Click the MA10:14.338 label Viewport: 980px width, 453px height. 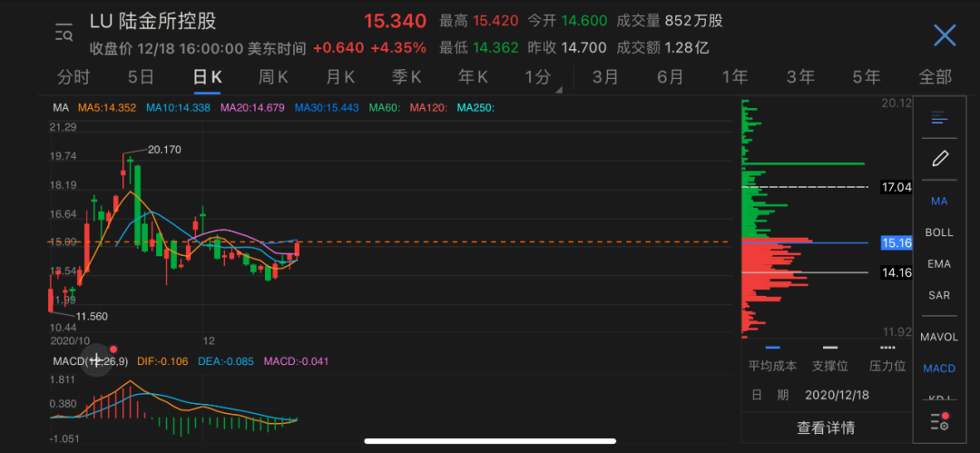click(x=178, y=108)
